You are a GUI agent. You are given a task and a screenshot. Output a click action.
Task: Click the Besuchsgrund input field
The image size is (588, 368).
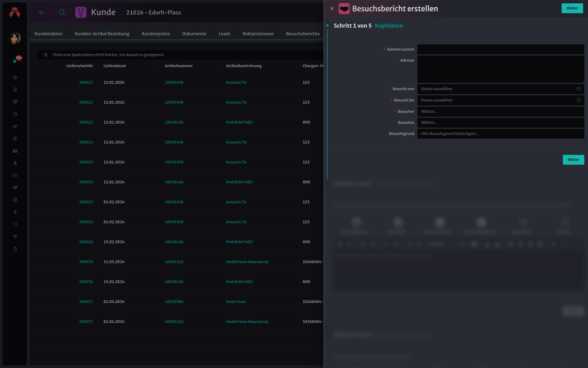click(501, 134)
